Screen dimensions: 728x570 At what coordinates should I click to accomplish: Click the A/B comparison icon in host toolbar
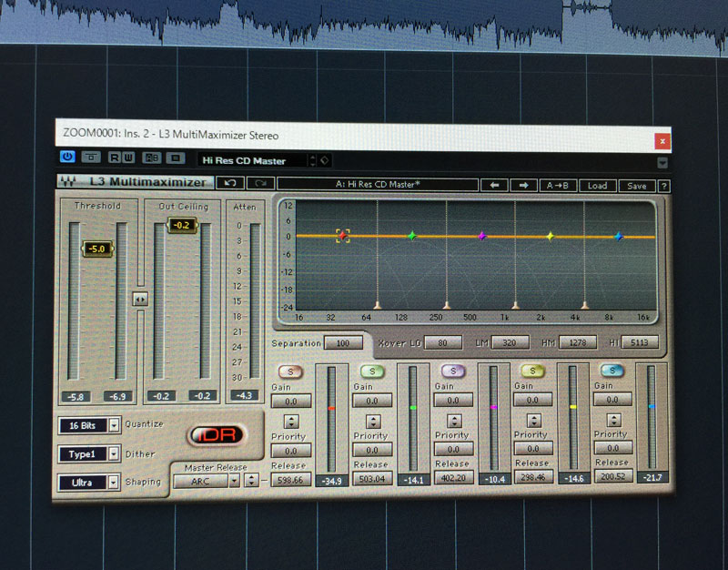click(x=151, y=158)
